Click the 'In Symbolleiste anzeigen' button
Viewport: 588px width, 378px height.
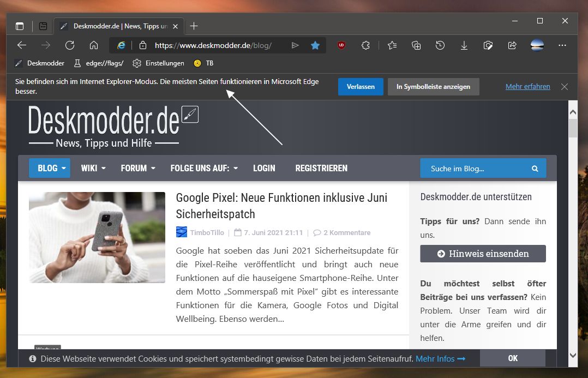point(434,87)
